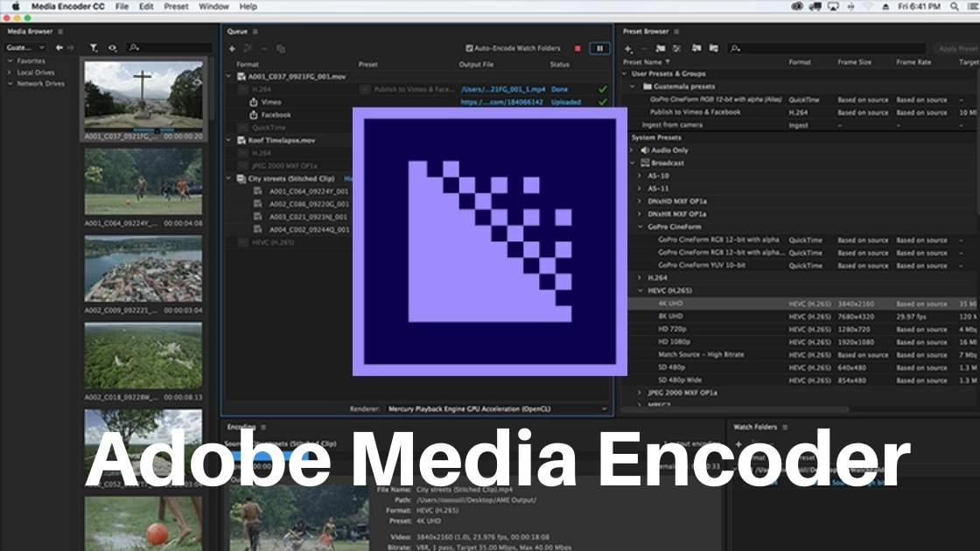The image size is (980, 551).
Task: Click the stop encoding red icon in Queue
Action: coord(577,48)
